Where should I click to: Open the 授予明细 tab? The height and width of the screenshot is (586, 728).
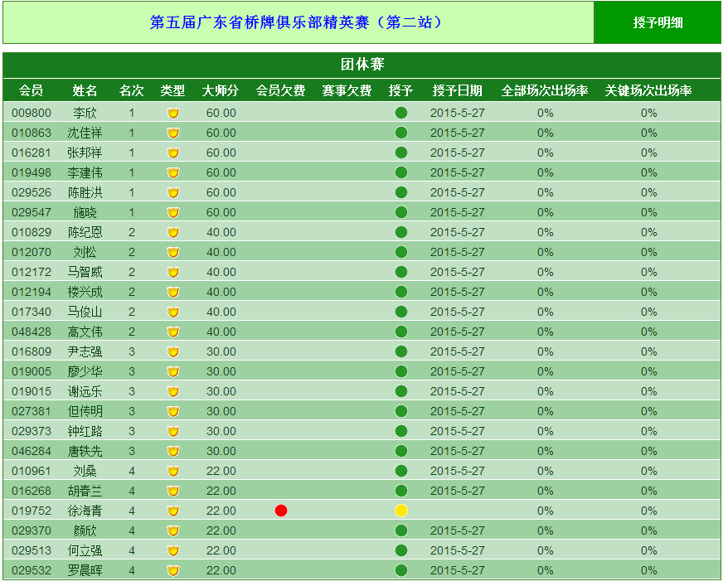[658, 22]
